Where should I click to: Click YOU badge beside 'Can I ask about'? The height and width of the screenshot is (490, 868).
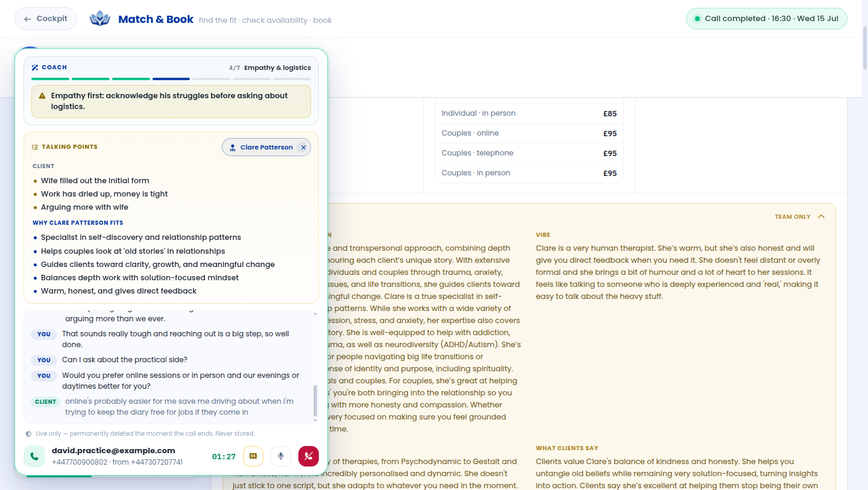[x=44, y=360]
